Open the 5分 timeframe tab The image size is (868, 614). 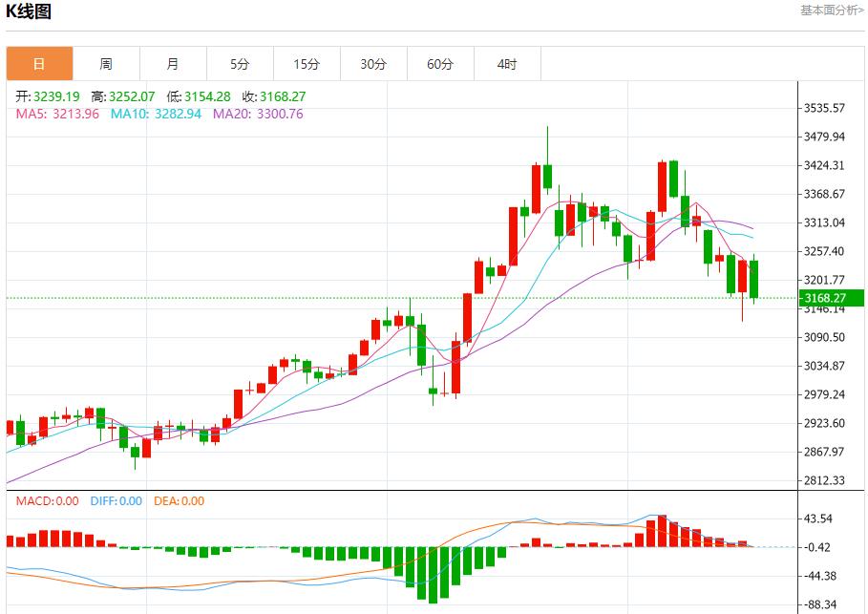[x=240, y=64]
